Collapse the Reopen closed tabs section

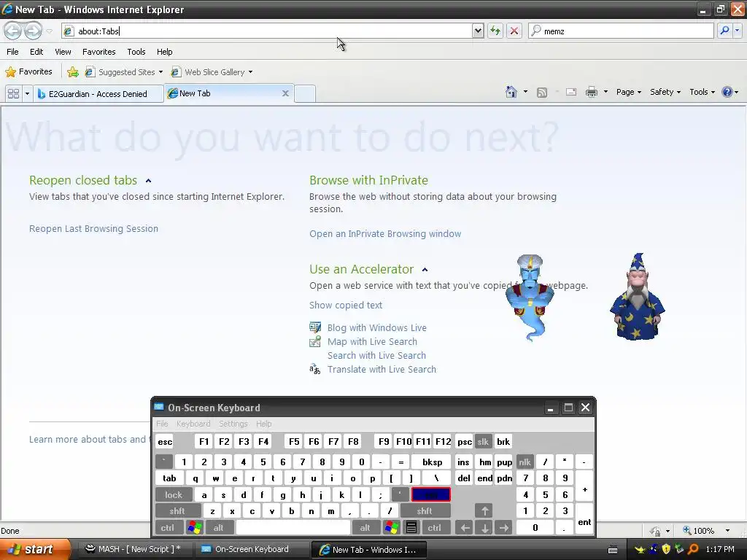(149, 181)
